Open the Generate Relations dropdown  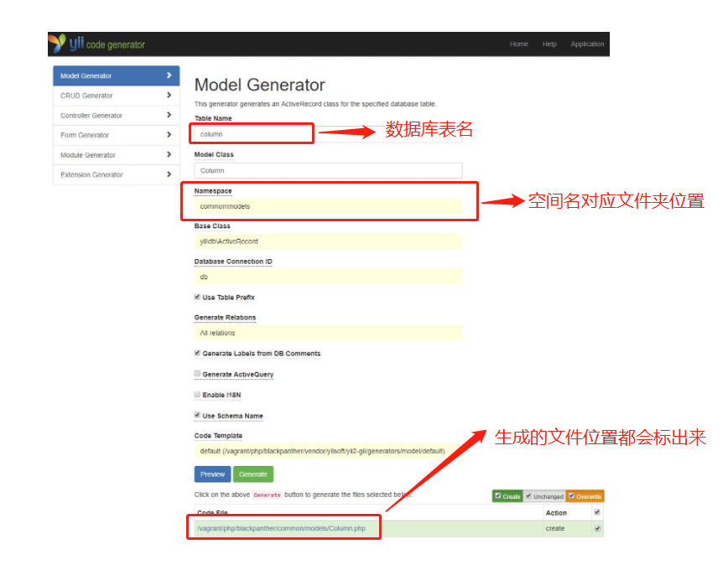tap(328, 333)
